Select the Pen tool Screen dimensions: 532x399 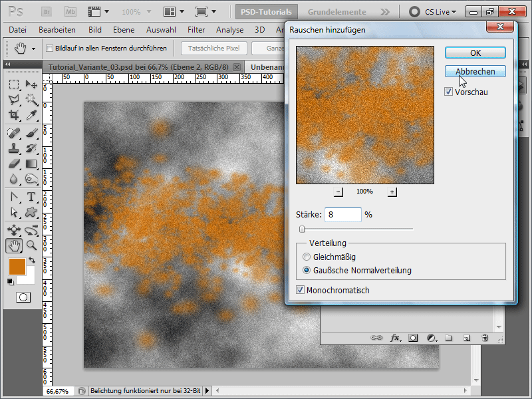tap(14, 197)
